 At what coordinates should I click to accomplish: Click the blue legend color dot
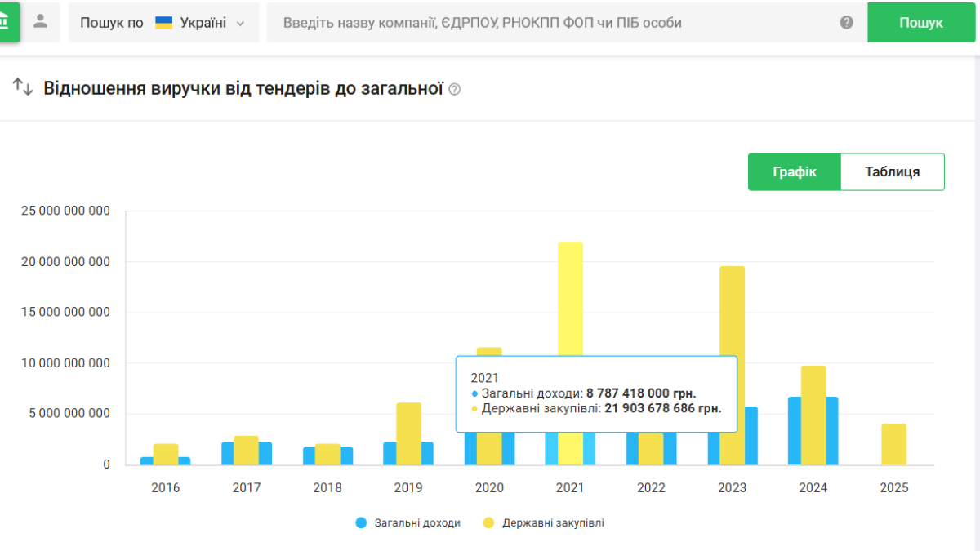361,522
